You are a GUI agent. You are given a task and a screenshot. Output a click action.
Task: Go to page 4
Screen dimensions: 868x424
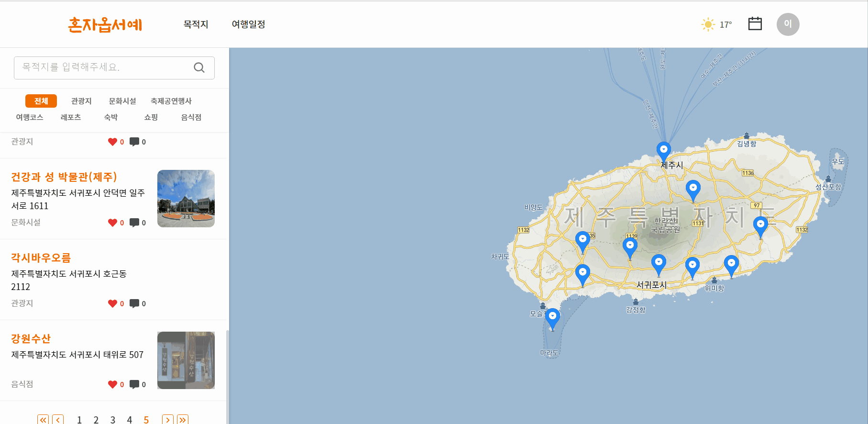tap(130, 420)
